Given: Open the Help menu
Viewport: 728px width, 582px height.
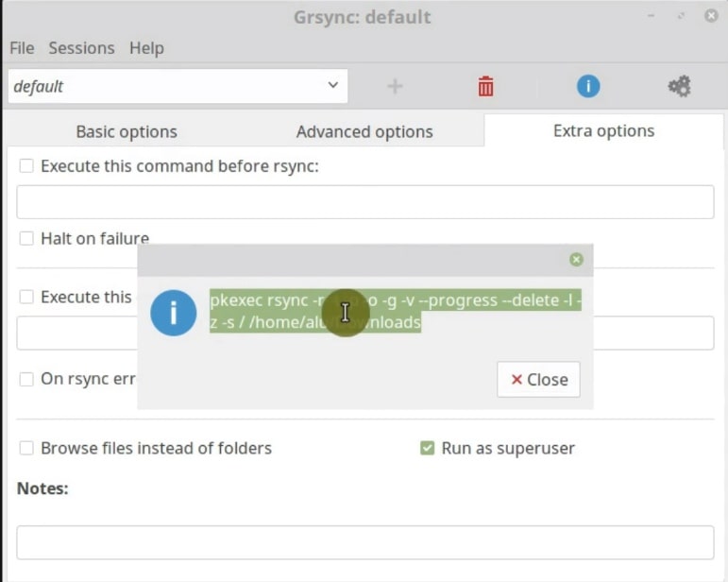Looking at the screenshot, I should pos(146,48).
